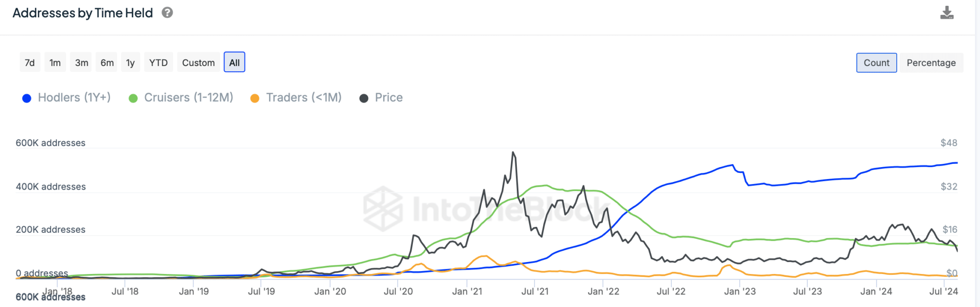Choose the 3m time range
The image size is (980, 307).
(x=81, y=63)
